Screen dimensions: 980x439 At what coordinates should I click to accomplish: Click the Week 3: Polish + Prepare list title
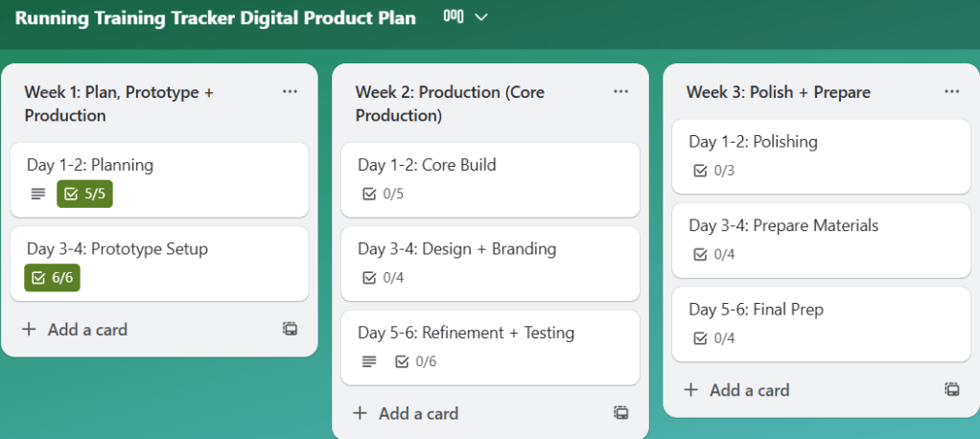778,92
